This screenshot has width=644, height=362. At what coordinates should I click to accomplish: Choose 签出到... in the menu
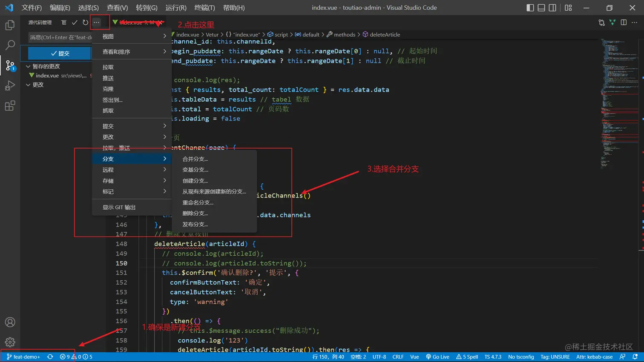point(132,100)
